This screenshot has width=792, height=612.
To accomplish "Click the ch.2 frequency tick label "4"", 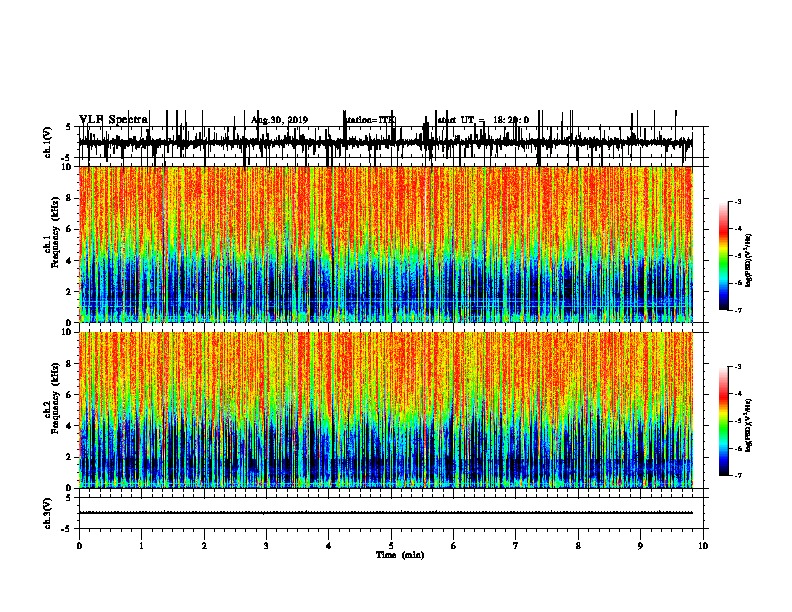I will pos(70,426).
